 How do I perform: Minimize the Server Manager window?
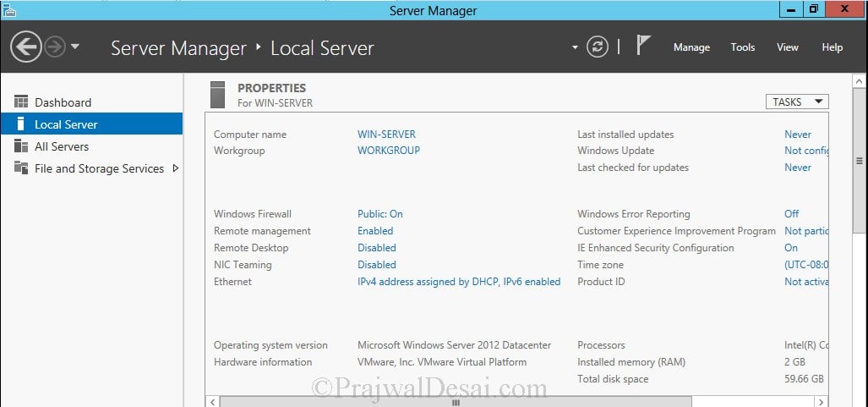click(x=792, y=8)
